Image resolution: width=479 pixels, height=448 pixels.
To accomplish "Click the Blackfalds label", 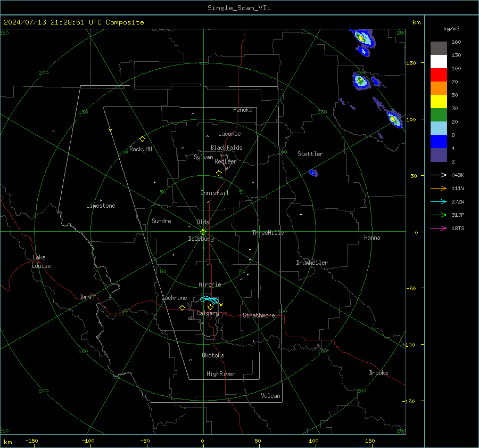I will 226,148.
